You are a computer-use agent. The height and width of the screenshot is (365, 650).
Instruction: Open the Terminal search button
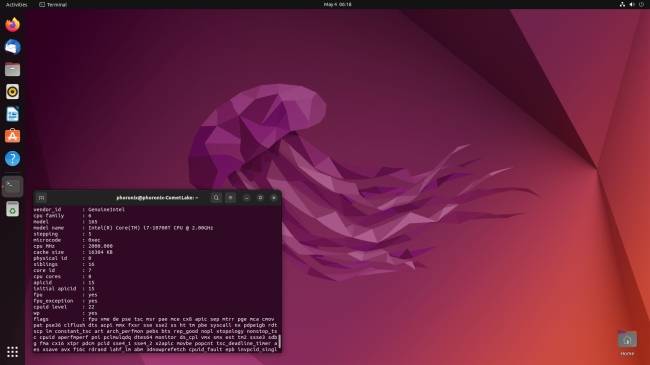coord(216,198)
